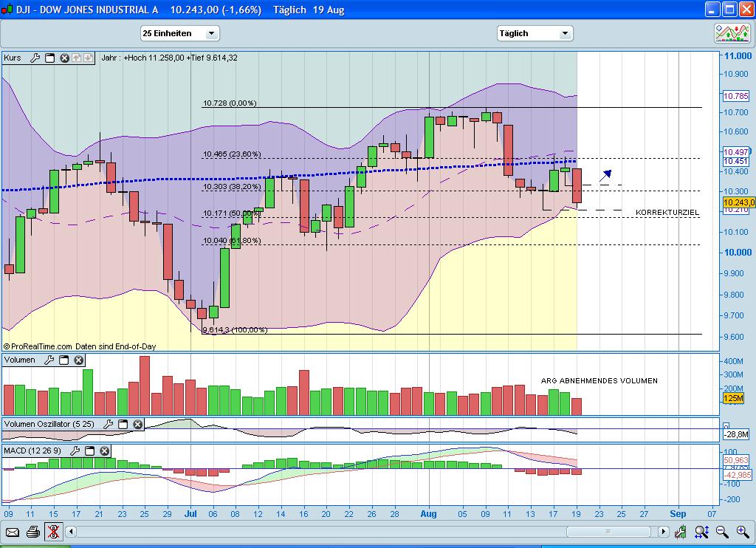Click the 50,963 MACD value tag
Image resolution: width=756 pixels, height=548 pixels.
(736, 460)
